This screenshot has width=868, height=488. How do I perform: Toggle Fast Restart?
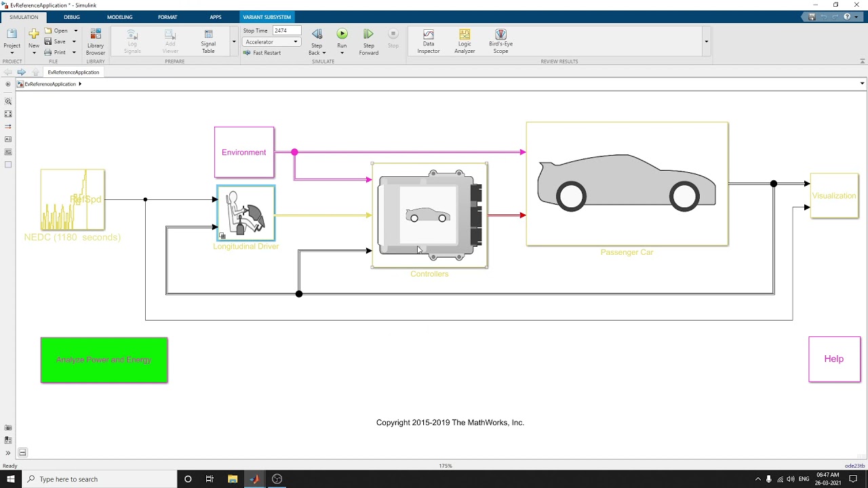262,53
